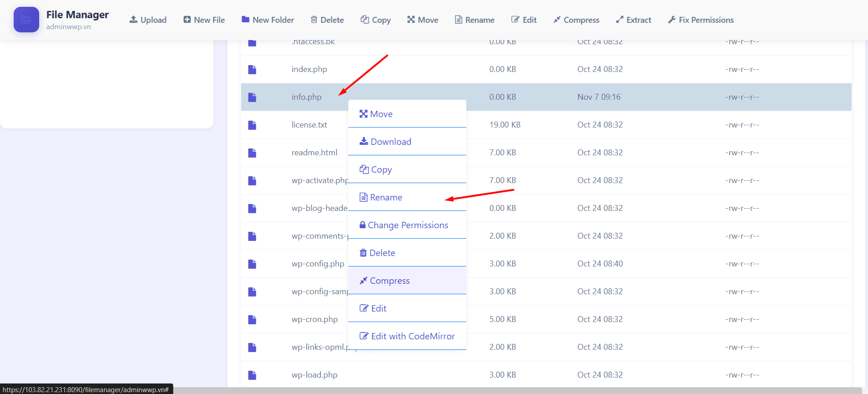Click the file icon beside wp-load.php

click(x=252, y=375)
